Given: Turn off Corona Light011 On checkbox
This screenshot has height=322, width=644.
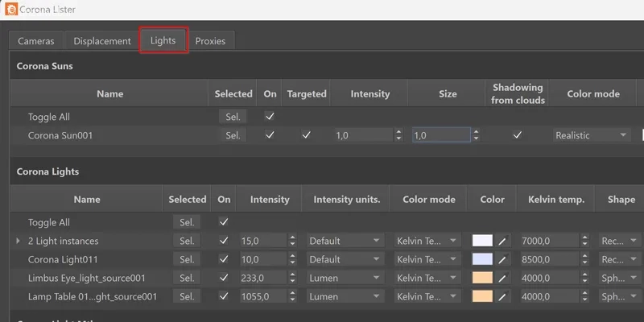Looking at the screenshot, I should tap(224, 259).
